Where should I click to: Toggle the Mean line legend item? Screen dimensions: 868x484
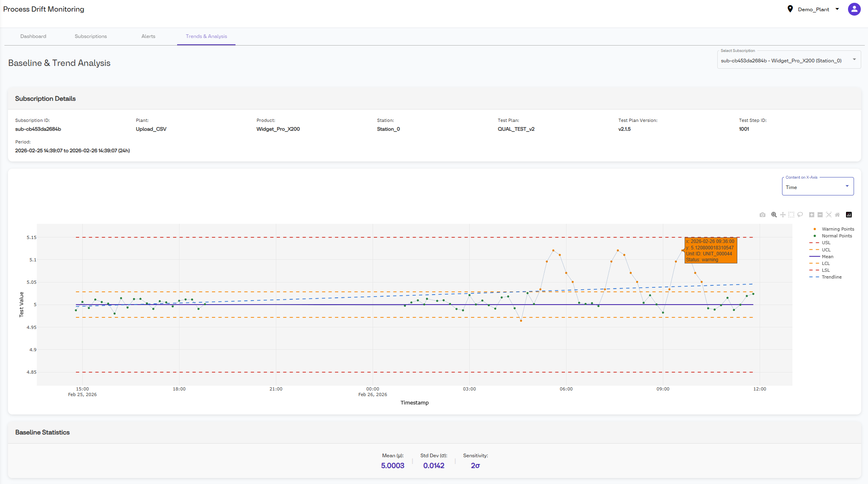tap(827, 257)
